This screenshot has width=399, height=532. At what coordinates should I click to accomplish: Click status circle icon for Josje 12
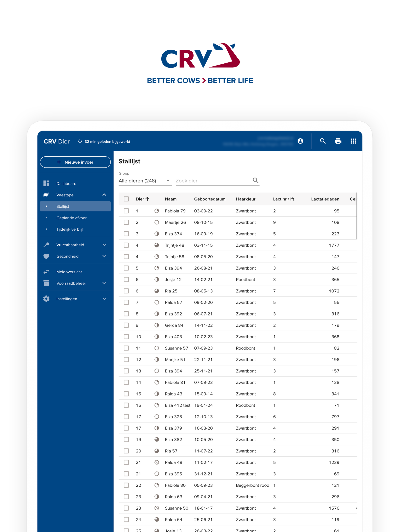157,280
